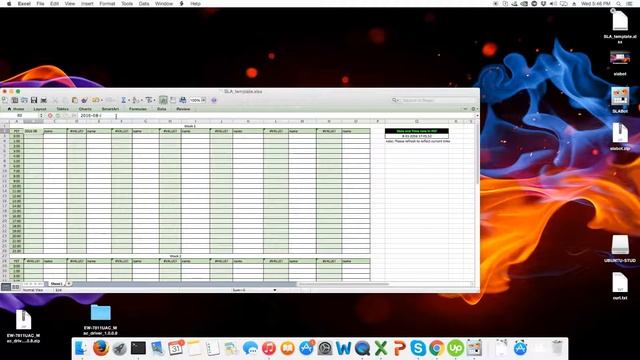The height and width of the screenshot is (360, 640).
Task: Click the AutoSum sigma icon
Action: [124, 100]
